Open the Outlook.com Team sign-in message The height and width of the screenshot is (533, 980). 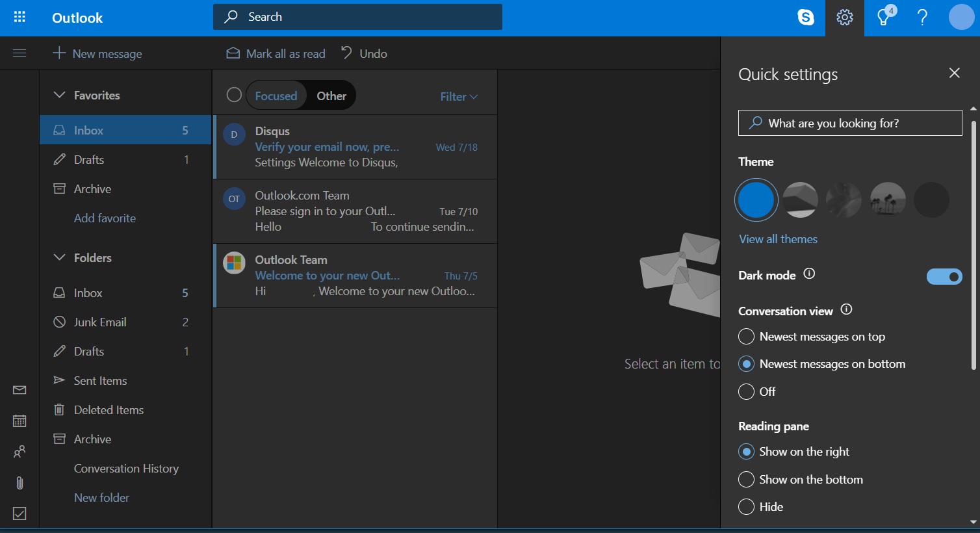click(x=355, y=211)
